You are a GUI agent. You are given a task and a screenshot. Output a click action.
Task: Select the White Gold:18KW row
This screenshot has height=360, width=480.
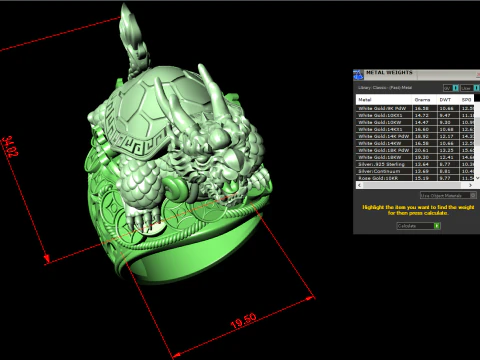[415, 157]
